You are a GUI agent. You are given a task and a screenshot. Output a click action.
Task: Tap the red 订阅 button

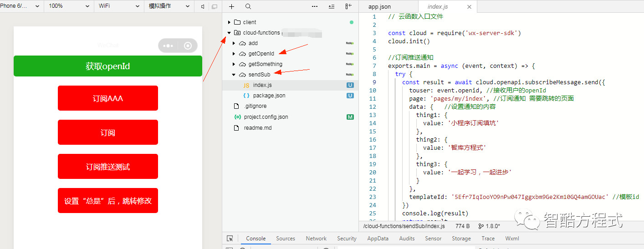click(x=108, y=132)
